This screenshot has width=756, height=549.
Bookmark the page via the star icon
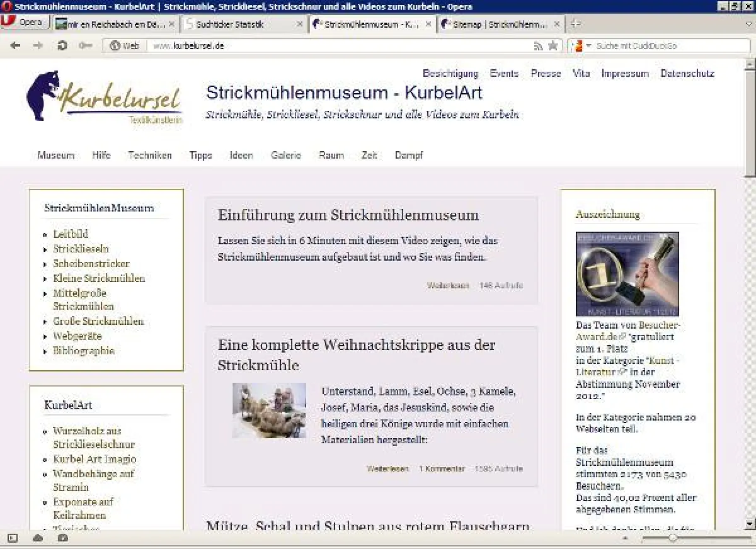553,45
